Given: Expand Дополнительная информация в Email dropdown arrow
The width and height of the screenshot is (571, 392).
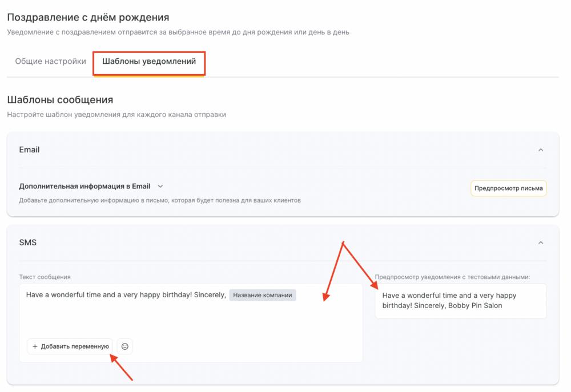Looking at the screenshot, I should pos(160,187).
